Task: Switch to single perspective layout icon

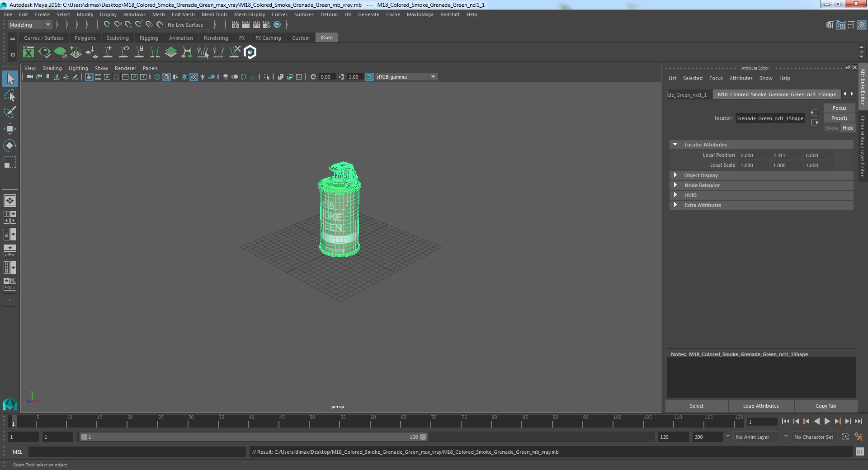Action: [9, 200]
